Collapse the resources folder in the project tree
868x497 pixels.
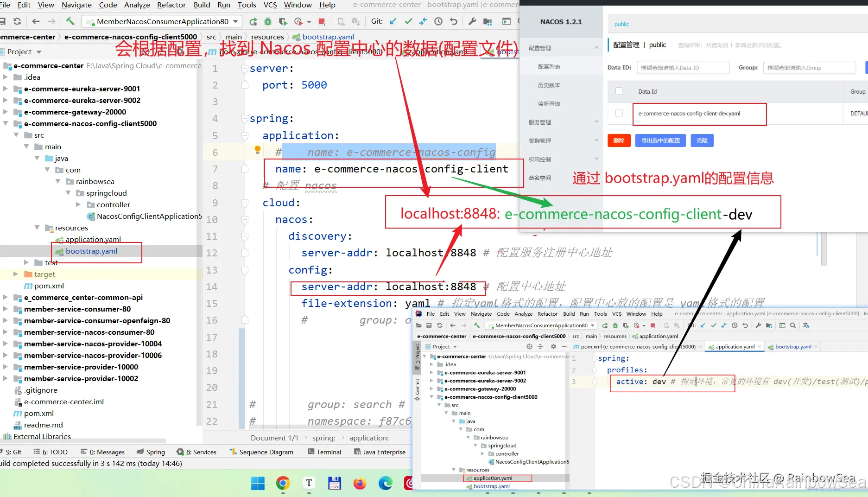(x=37, y=228)
